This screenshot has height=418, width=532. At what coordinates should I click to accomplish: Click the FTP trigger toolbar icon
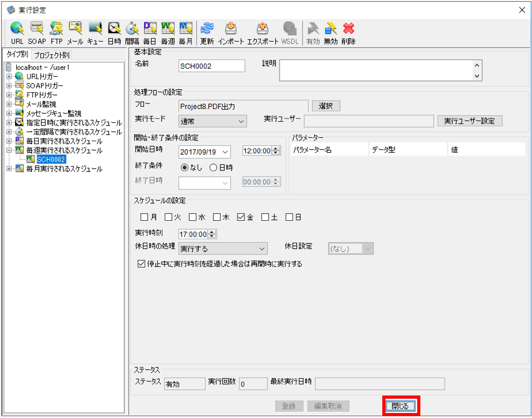pos(57,33)
